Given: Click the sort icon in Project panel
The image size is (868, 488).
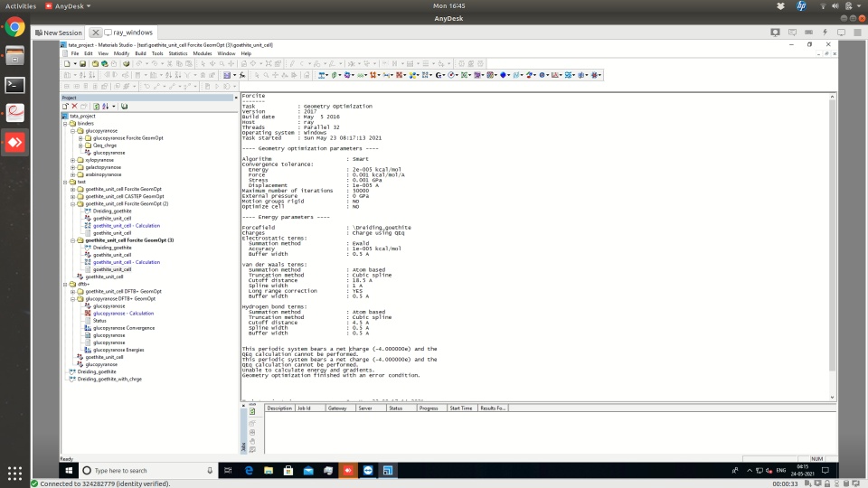Looking at the screenshot, I should pos(105,107).
